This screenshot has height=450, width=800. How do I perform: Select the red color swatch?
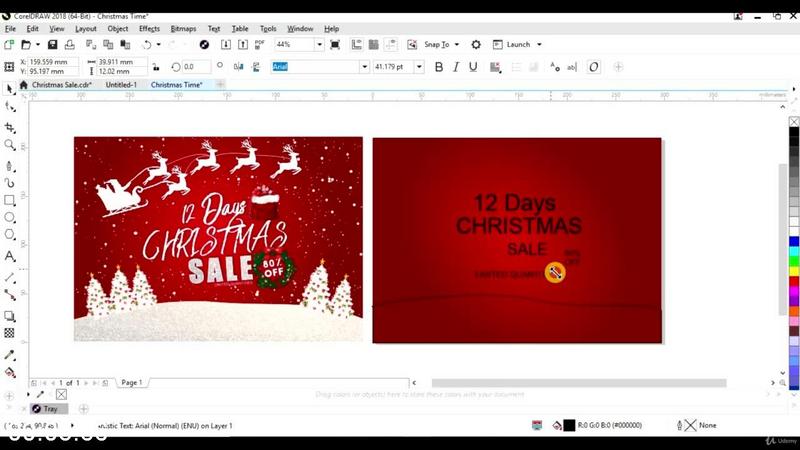pyautogui.click(x=794, y=281)
